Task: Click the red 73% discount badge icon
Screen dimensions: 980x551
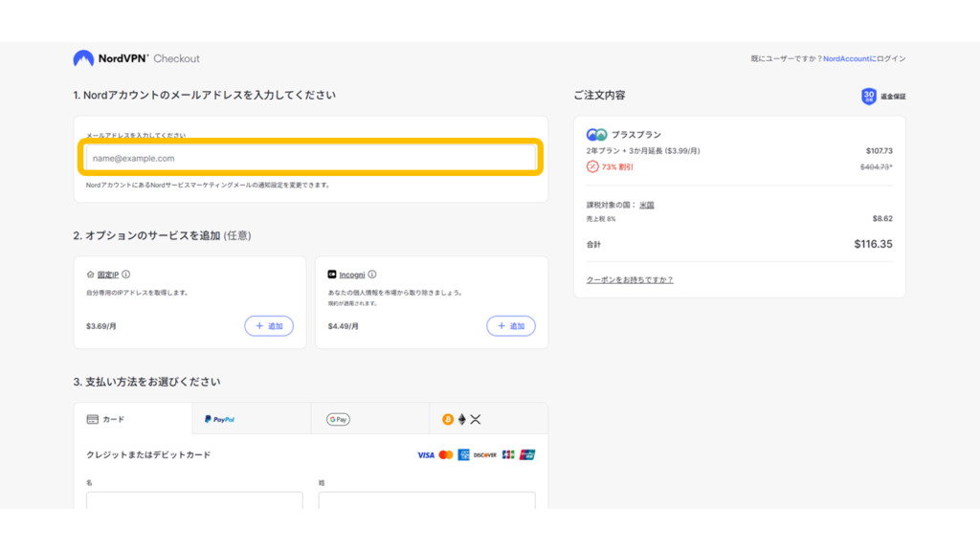Action: tap(592, 166)
